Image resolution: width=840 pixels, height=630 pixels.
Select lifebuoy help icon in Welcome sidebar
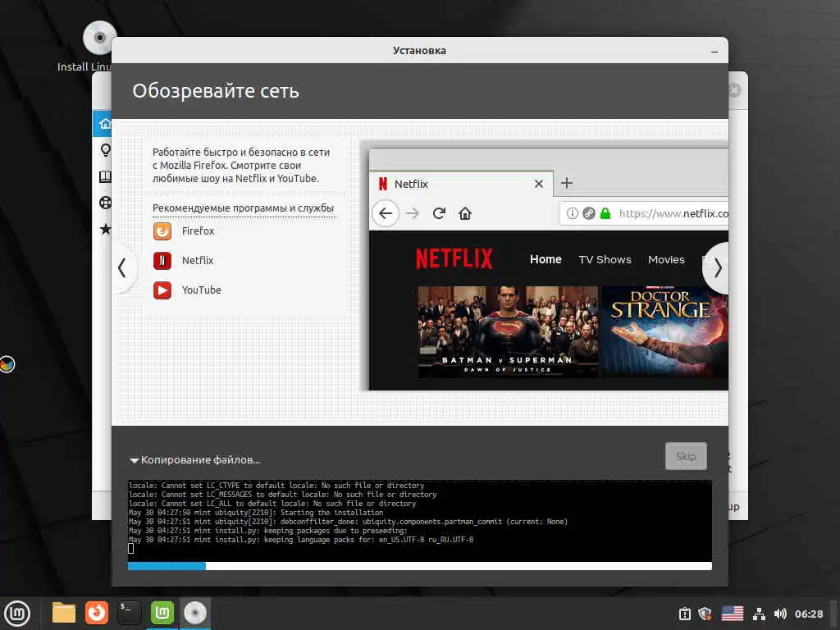click(106, 203)
